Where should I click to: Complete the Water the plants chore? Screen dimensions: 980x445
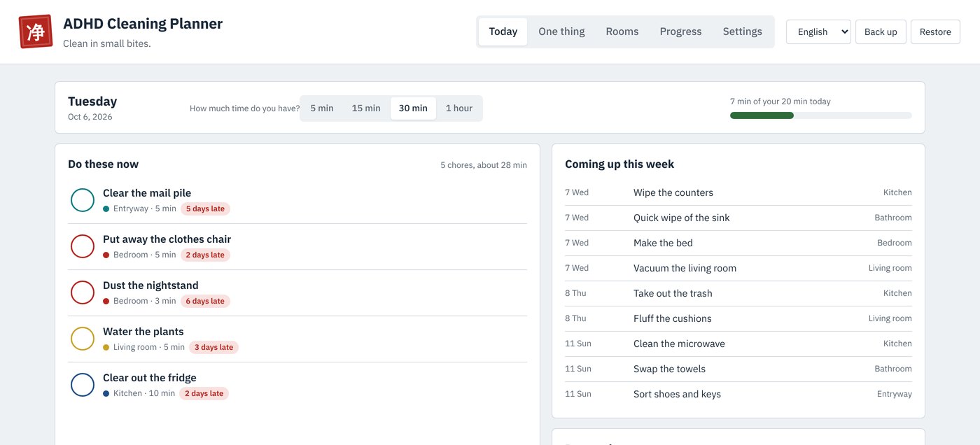[83, 339]
